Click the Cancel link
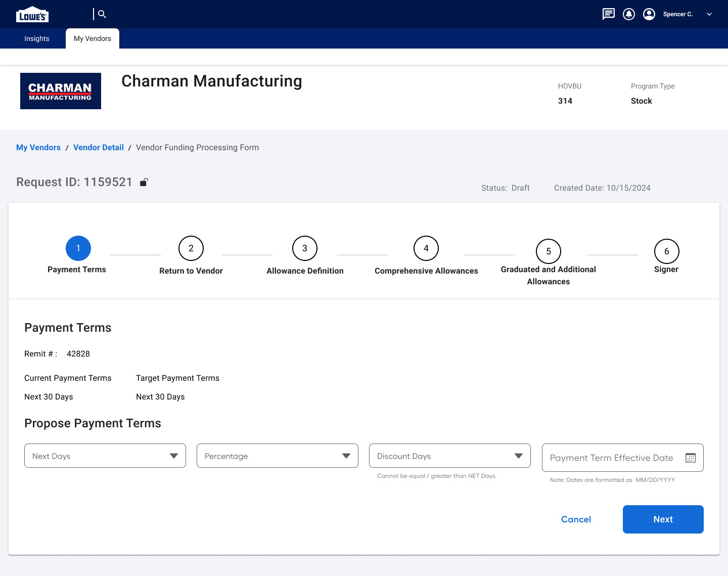Screen dimensions: 728x576 pyautogui.click(x=576, y=519)
